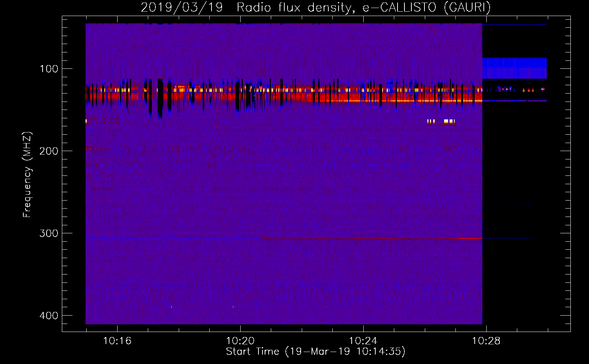Click the plot title '2019/03/19 Radio flux density'
Image resolution: width=589 pixels, height=364 pixels.
[247, 7]
